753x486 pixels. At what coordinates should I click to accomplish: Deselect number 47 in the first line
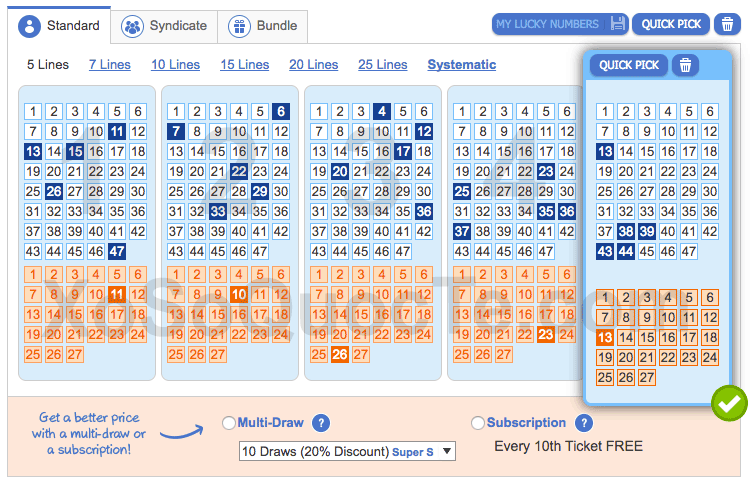117,252
